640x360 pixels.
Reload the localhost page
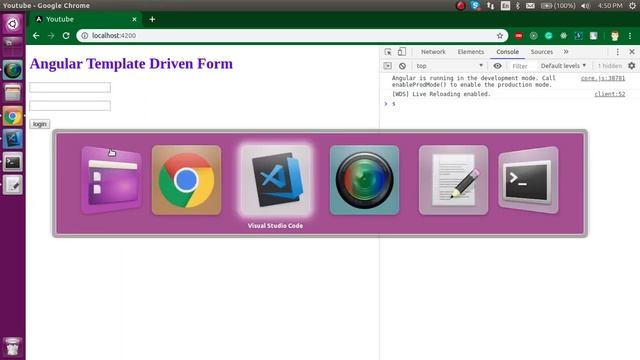pyautogui.click(x=66, y=36)
